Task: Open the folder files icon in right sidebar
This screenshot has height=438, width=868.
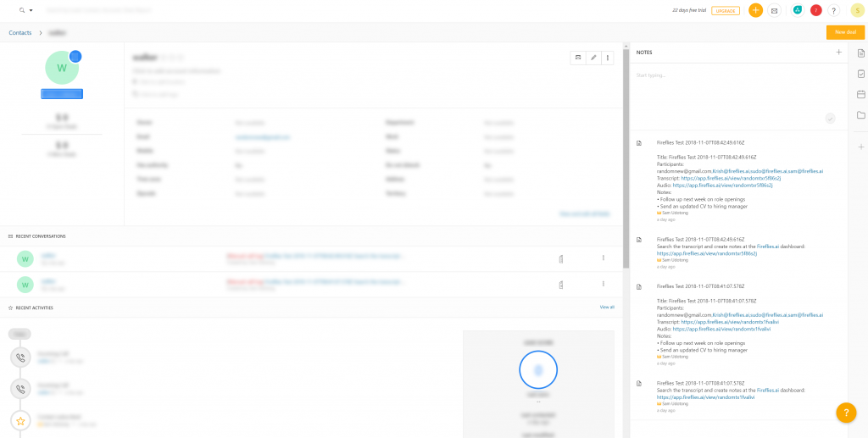Action: point(860,114)
